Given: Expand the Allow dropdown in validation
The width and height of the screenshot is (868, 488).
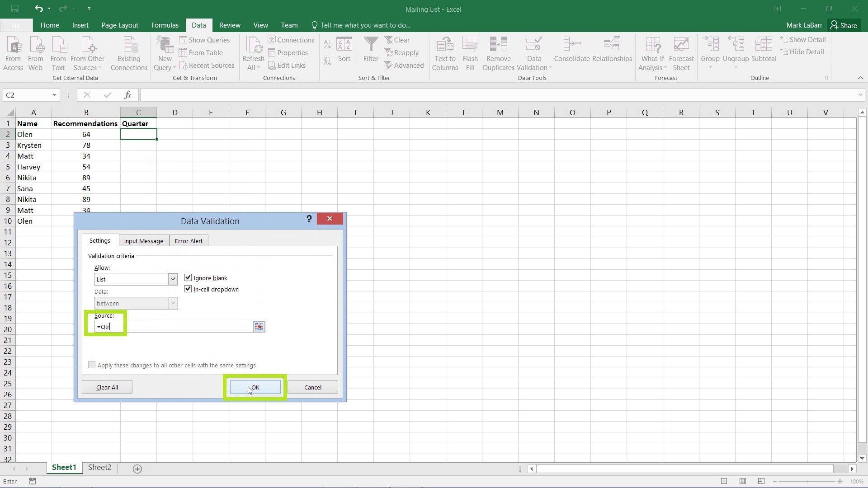Looking at the screenshot, I should pyautogui.click(x=172, y=279).
